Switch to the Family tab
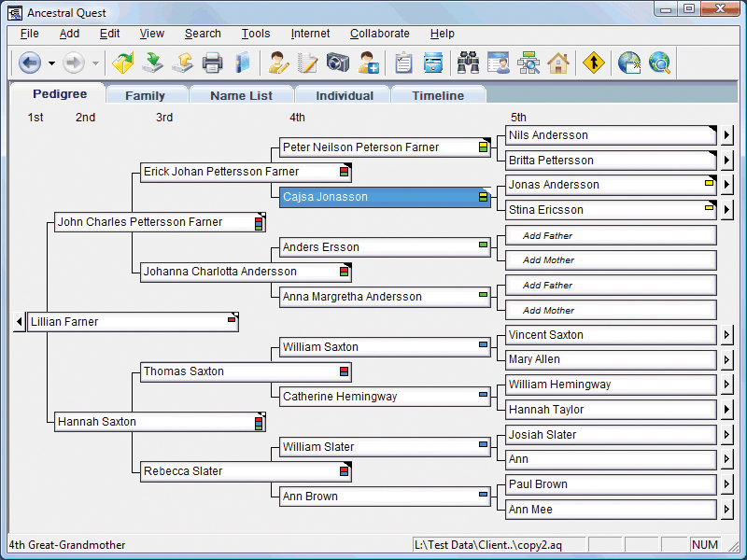 (147, 94)
